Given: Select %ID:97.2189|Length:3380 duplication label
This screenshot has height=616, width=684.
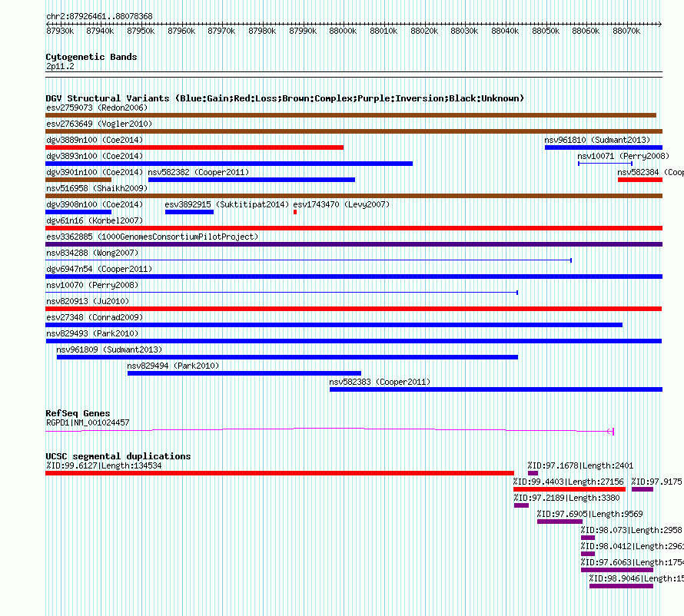Looking at the screenshot, I should click(566, 498).
